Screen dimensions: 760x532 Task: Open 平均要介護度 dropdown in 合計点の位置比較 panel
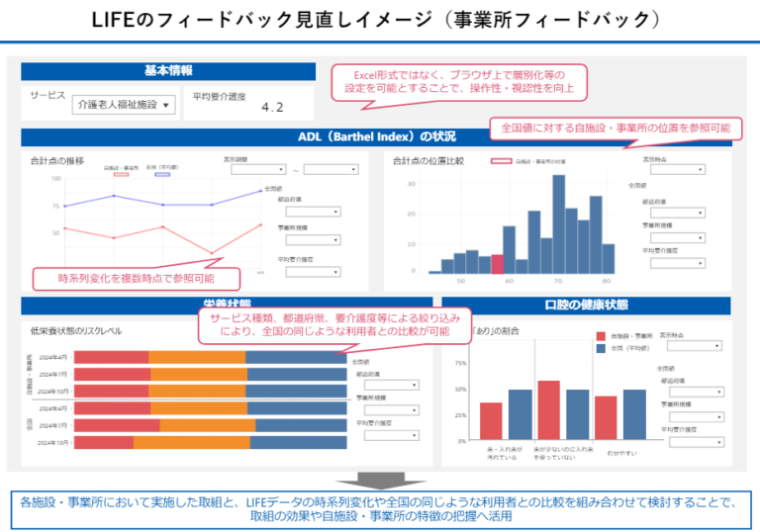[x=678, y=264]
